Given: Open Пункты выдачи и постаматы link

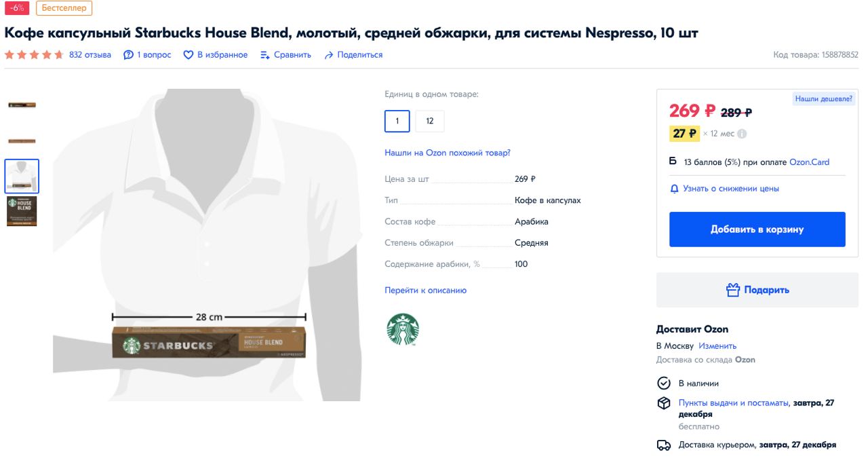Looking at the screenshot, I should click(x=734, y=403).
